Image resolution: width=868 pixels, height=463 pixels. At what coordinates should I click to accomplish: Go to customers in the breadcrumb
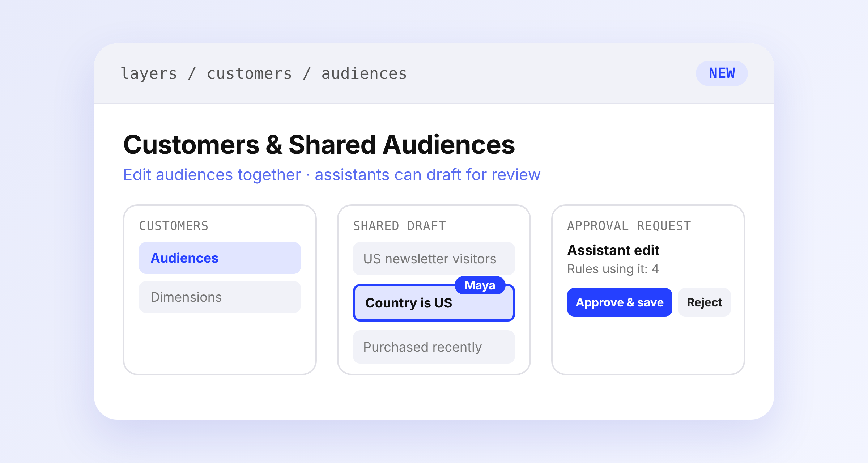pos(249,73)
